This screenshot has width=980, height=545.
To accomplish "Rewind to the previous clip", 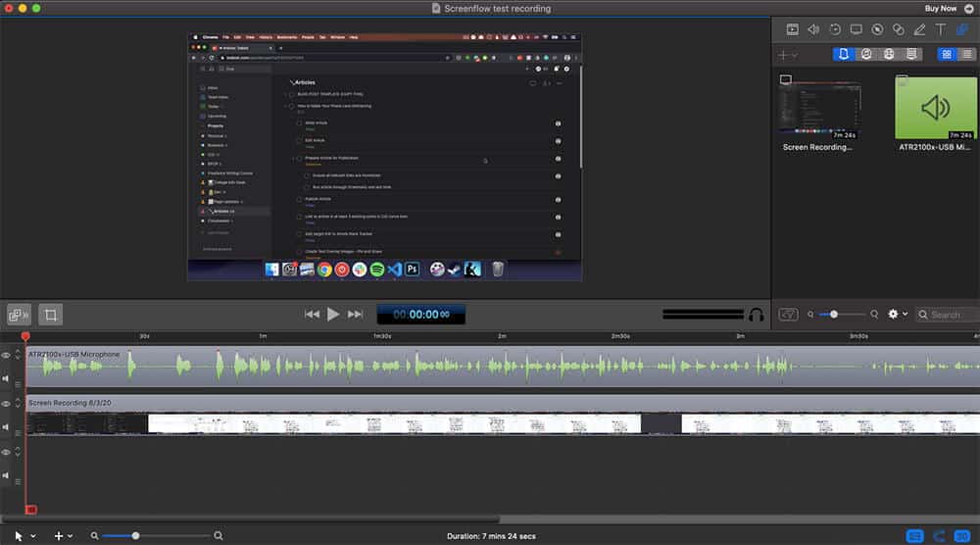I will 312,315.
